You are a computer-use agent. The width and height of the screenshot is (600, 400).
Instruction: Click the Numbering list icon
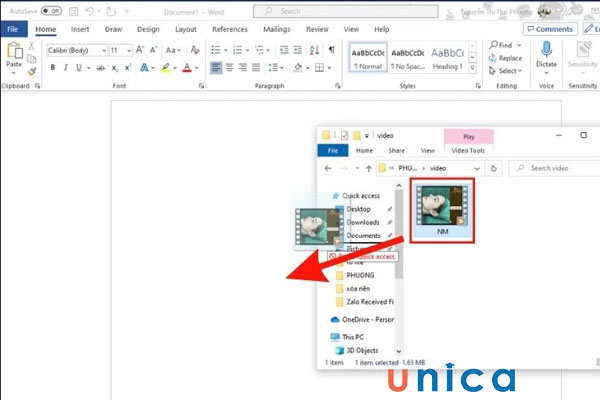[x=238, y=50]
